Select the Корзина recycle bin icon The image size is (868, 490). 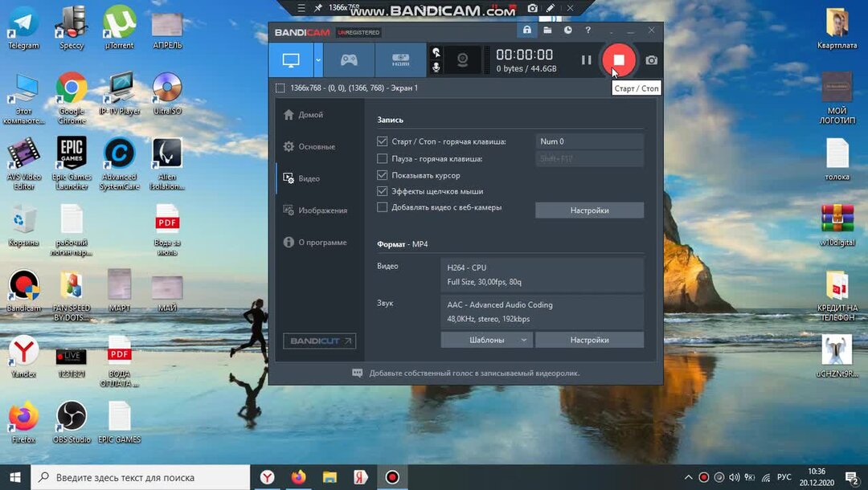click(x=23, y=225)
